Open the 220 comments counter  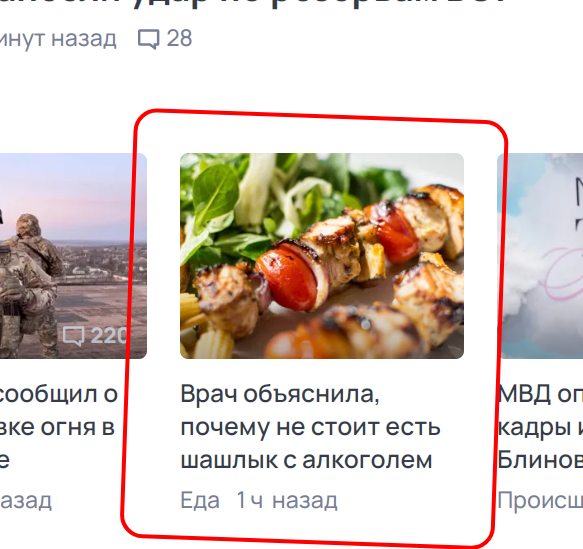coord(109,336)
